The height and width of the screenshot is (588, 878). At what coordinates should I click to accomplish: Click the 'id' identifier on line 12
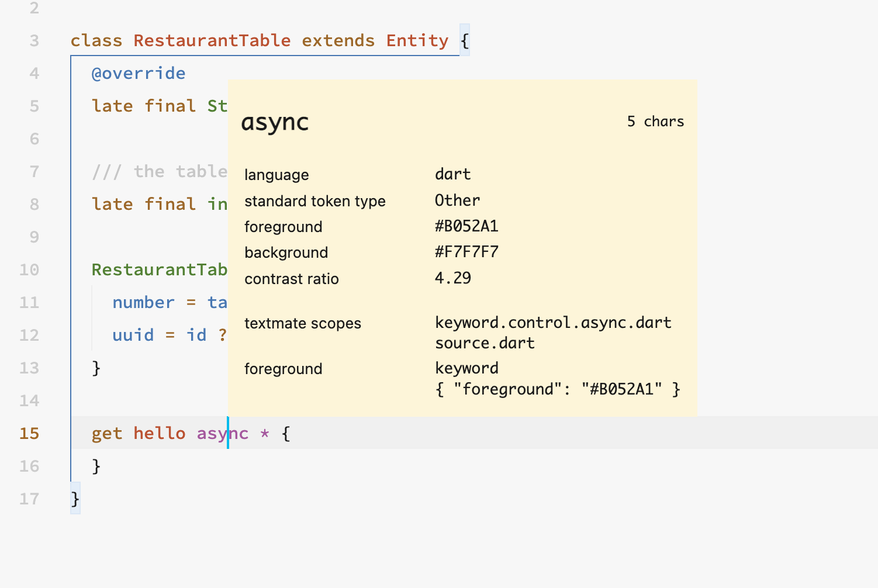(196, 335)
